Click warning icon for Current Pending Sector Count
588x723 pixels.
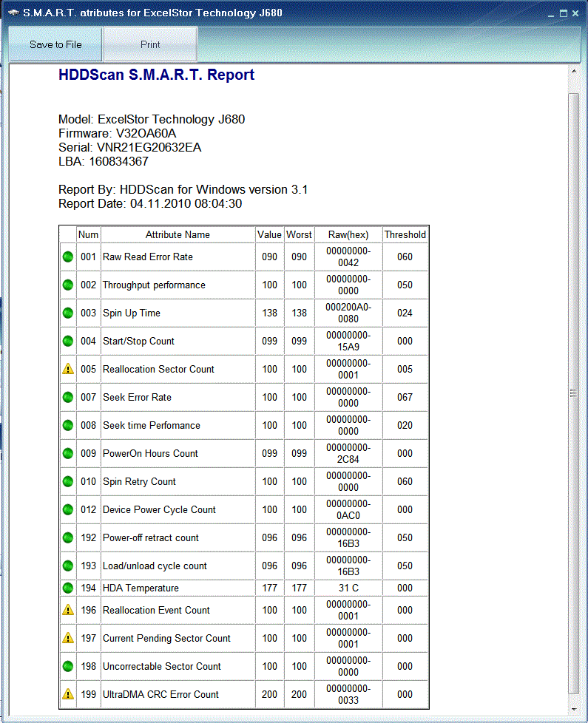pos(68,638)
